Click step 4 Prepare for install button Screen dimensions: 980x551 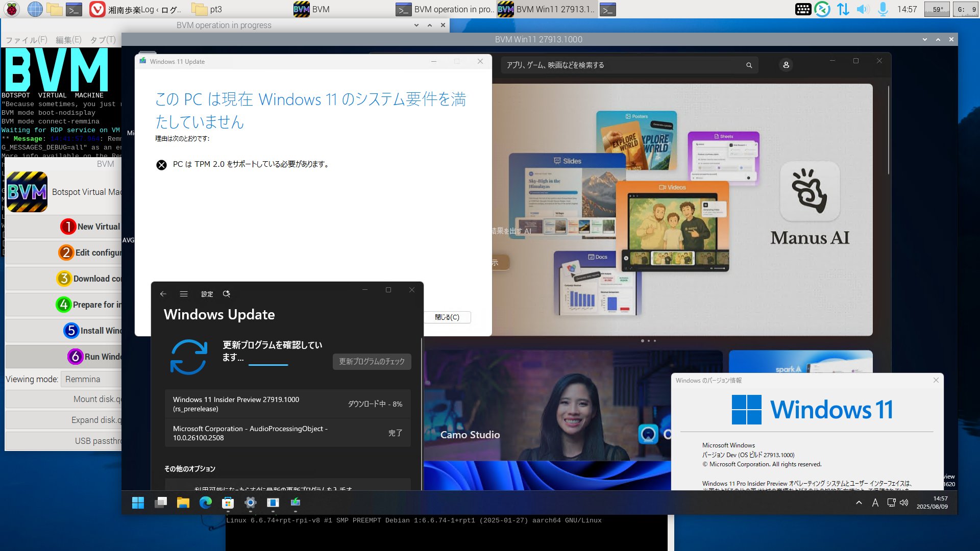[64, 305]
